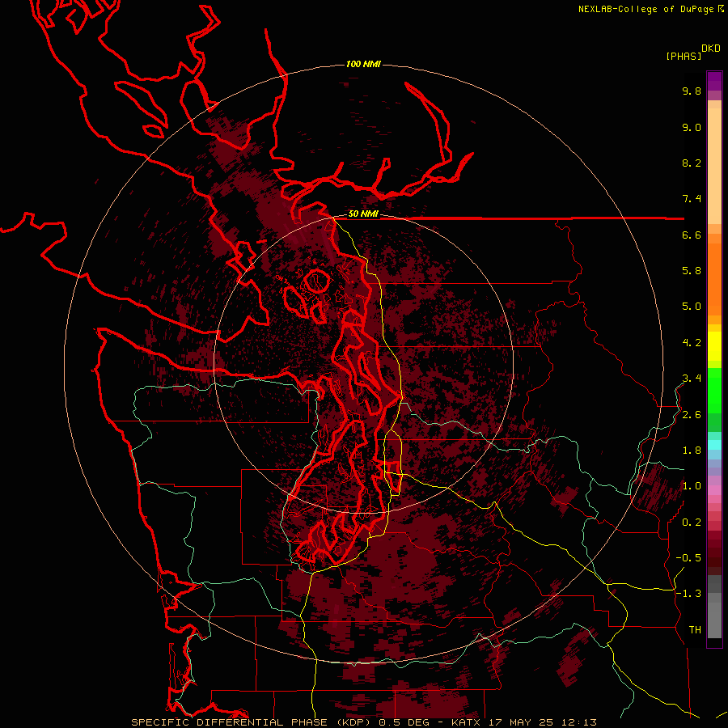Viewport: 728px width, 728px height.
Task: Click the DKD legend label
Action: [x=711, y=49]
